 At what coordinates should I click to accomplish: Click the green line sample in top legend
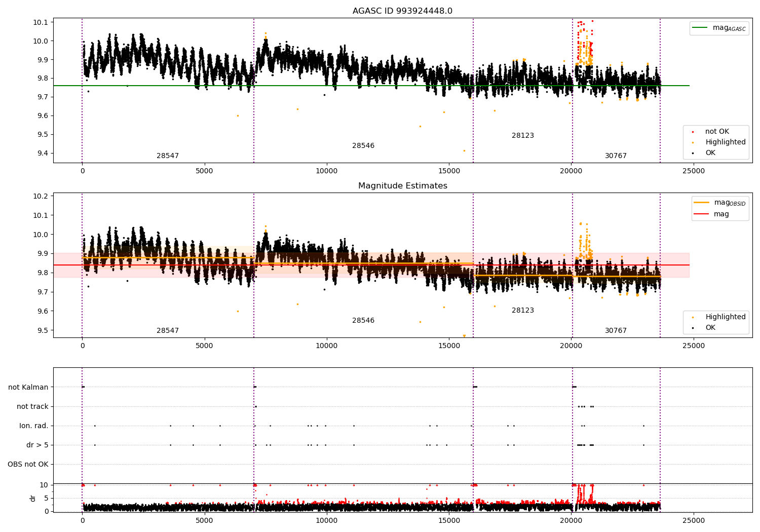click(x=701, y=28)
